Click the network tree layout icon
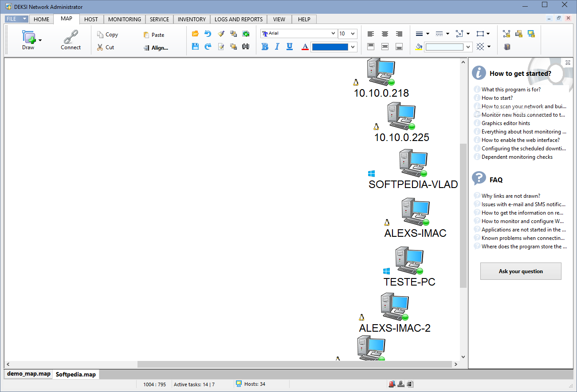This screenshot has height=392, width=577. point(506,34)
